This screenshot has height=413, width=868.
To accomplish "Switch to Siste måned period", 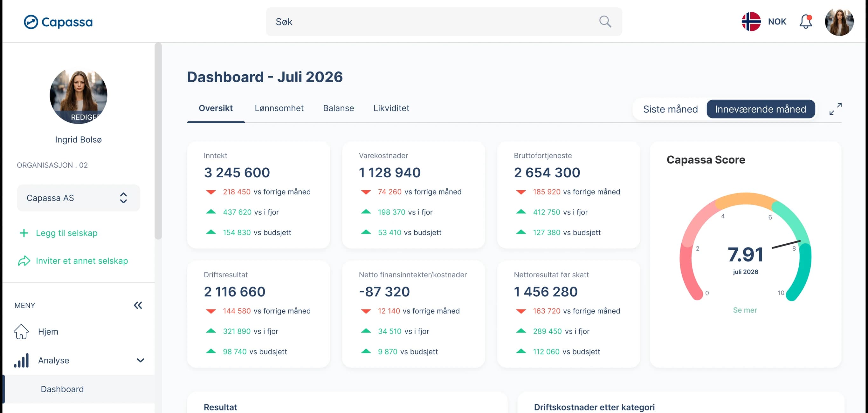I will (x=670, y=109).
